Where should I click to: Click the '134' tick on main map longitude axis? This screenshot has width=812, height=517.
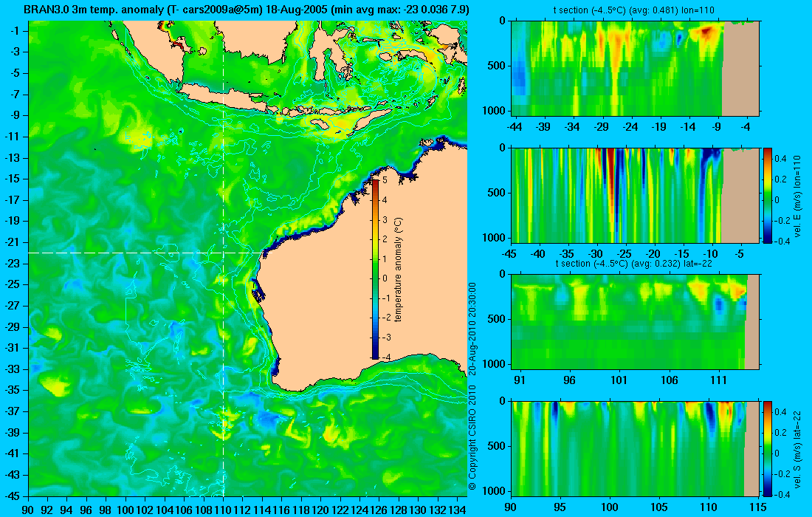457,510
